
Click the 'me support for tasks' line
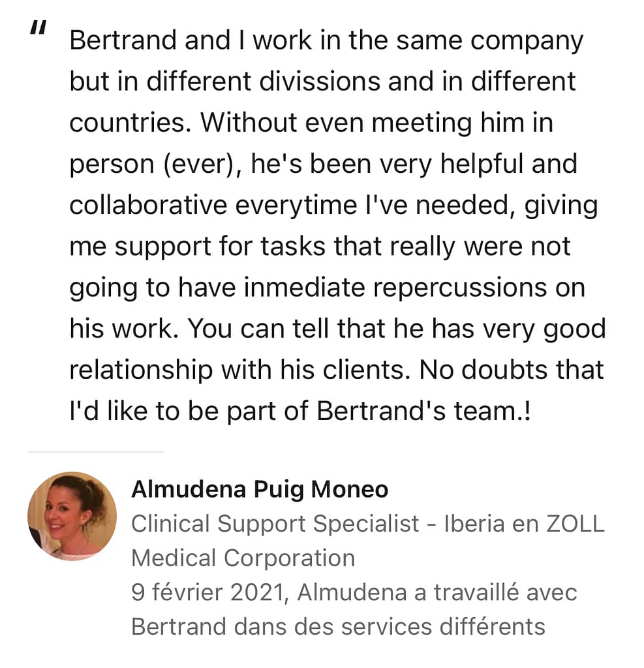click(x=320, y=247)
